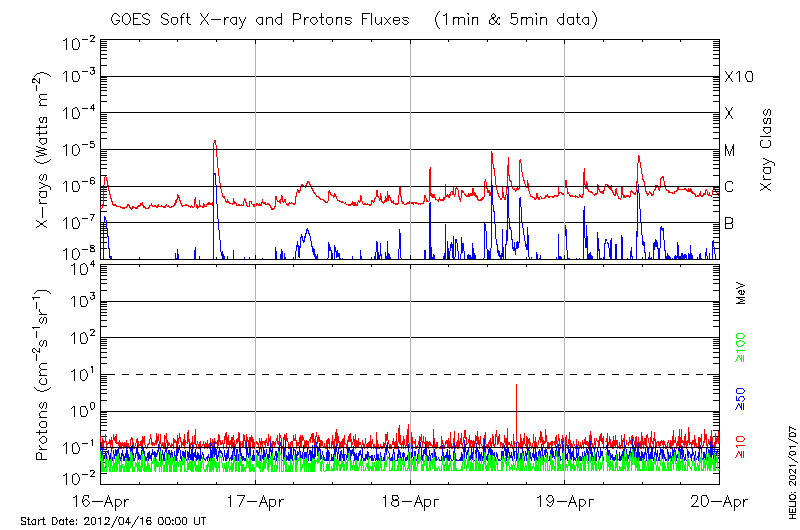The width and height of the screenshot is (800, 530).
Task: Click the MeV unit label
Action: (741, 293)
